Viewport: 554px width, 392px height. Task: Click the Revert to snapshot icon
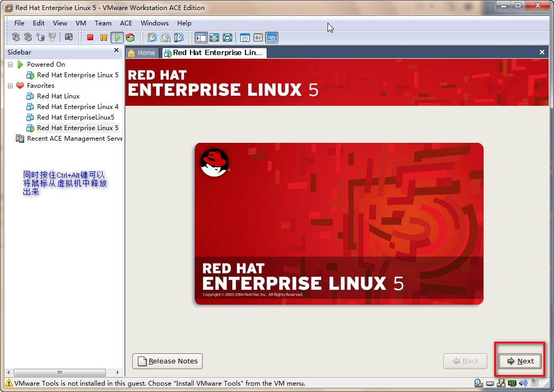(165, 38)
